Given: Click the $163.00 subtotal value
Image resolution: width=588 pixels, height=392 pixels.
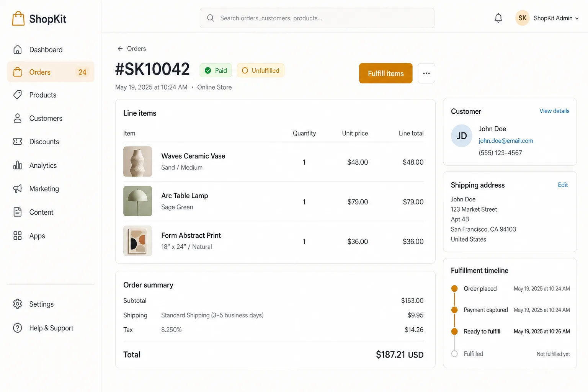Looking at the screenshot, I should [x=412, y=301].
